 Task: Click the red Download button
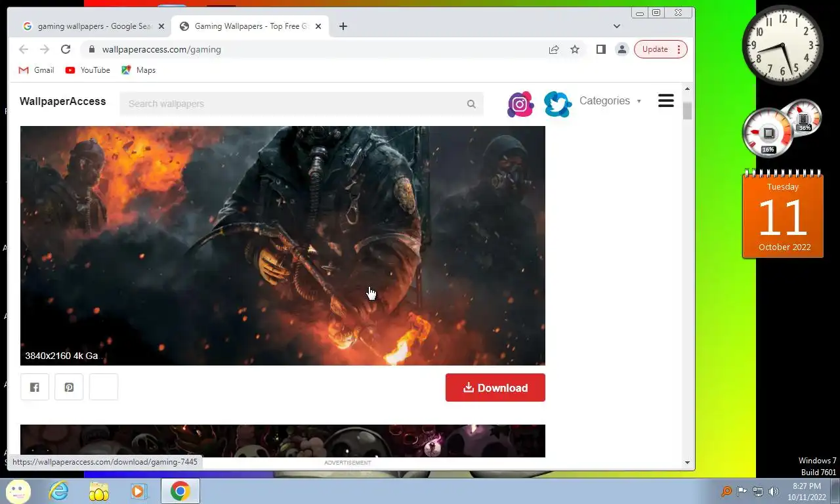(x=495, y=387)
